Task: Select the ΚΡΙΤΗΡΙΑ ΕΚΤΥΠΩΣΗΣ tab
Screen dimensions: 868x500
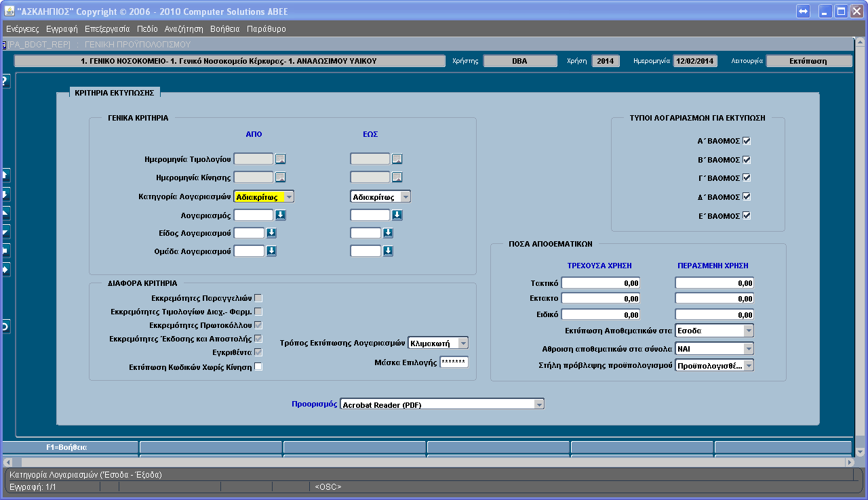Action: (114, 93)
